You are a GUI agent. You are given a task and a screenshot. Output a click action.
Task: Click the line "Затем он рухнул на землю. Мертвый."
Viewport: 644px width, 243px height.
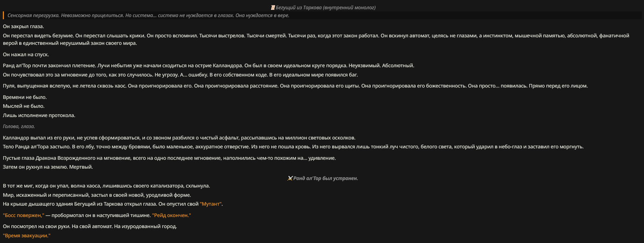[x=48, y=167]
